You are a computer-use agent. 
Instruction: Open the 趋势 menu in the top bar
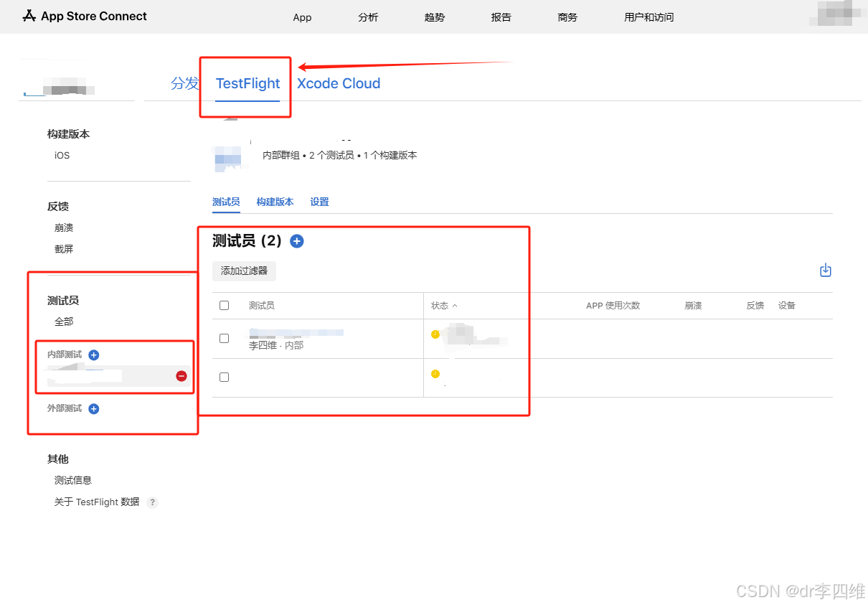[435, 17]
